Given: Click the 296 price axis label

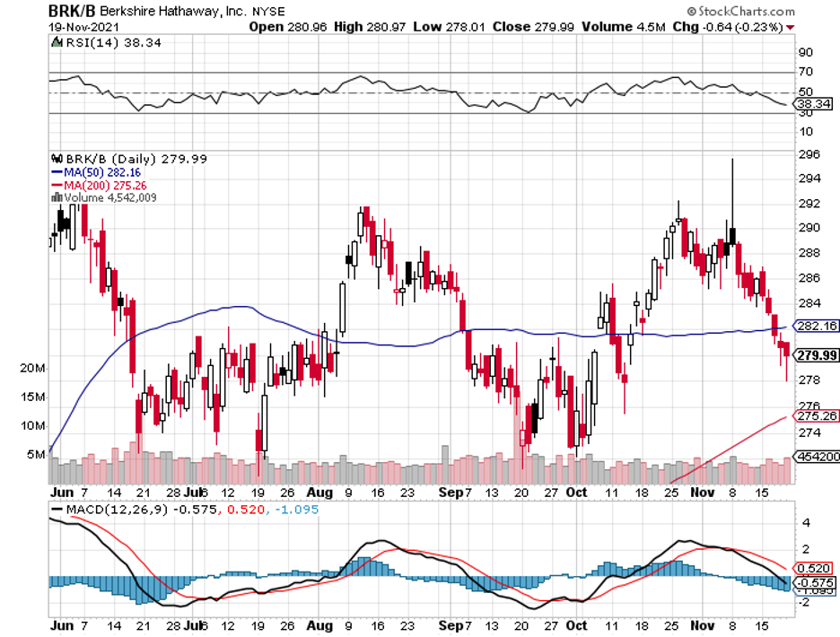Looking at the screenshot, I should (x=809, y=154).
